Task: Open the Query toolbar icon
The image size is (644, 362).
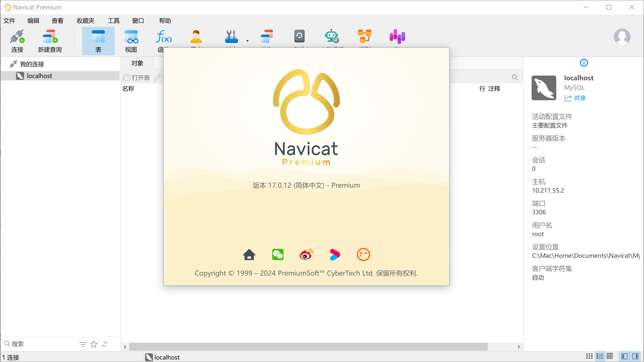Action: (x=267, y=37)
